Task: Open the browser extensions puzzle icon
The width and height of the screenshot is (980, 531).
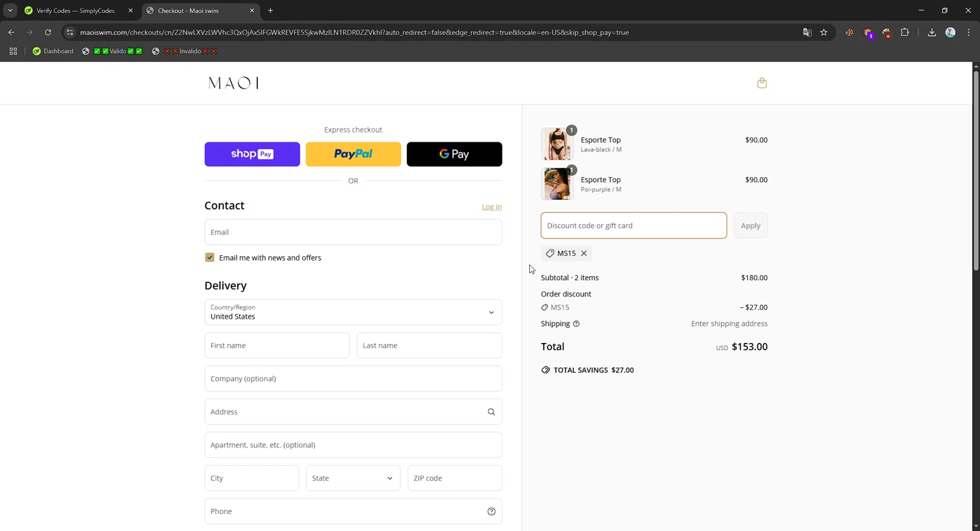Action: [x=905, y=32]
